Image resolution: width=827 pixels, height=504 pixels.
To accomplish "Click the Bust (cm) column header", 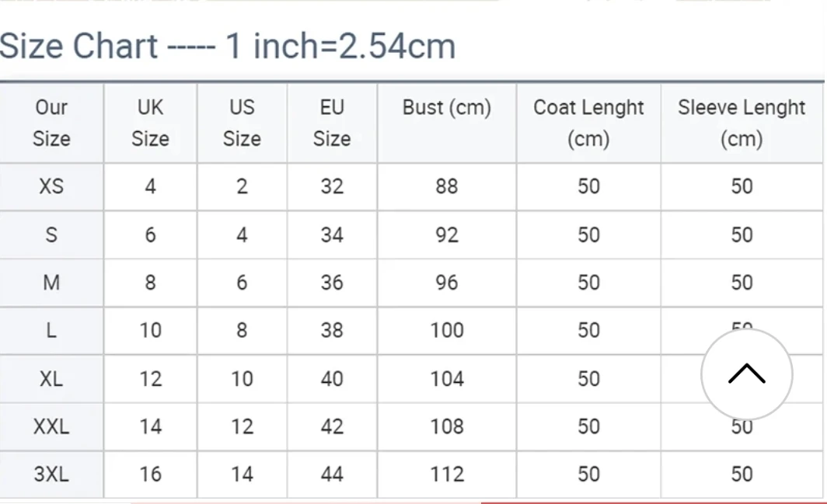I will [x=447, y=107].
